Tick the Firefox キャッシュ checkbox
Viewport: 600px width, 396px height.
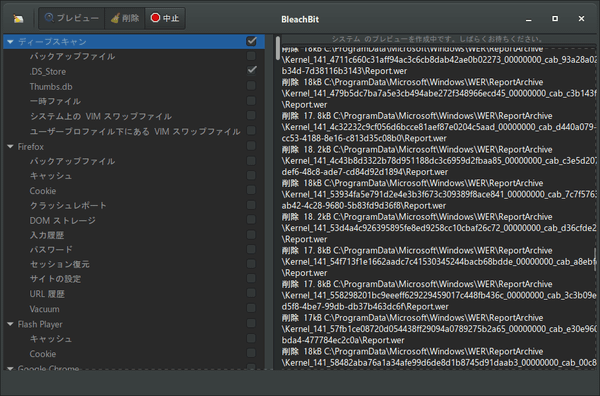pyautogui.click(x=251, y=175)
